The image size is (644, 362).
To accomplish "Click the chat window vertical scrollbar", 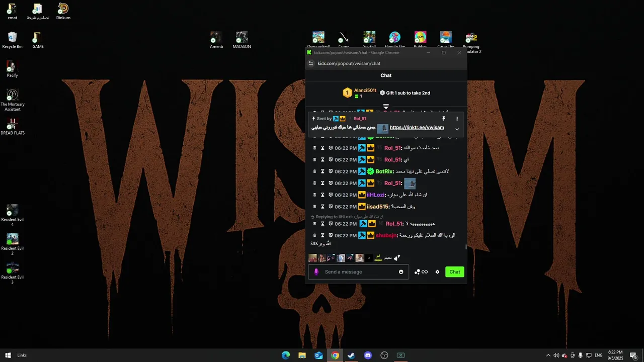I will pyautogui.click(x=465, y=247).
